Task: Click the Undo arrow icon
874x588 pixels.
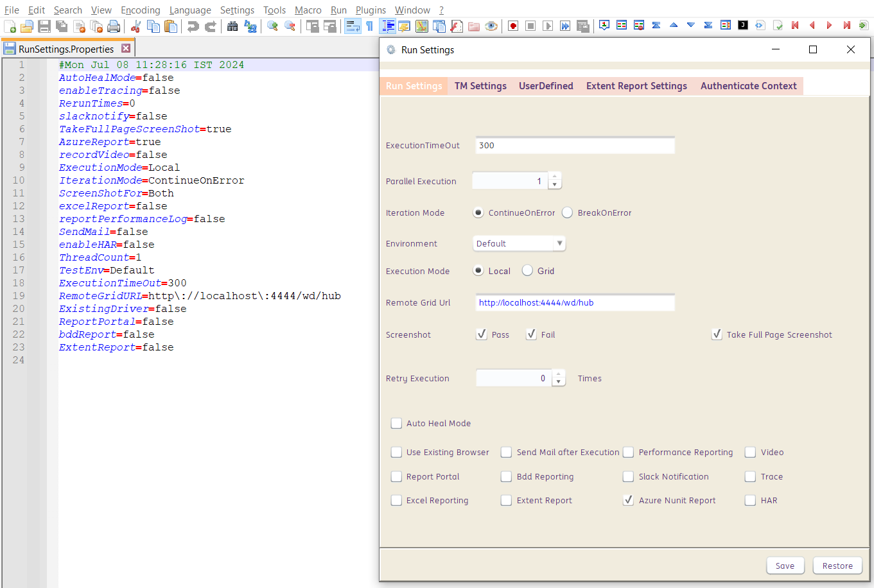Action: [x=193, y=26]
